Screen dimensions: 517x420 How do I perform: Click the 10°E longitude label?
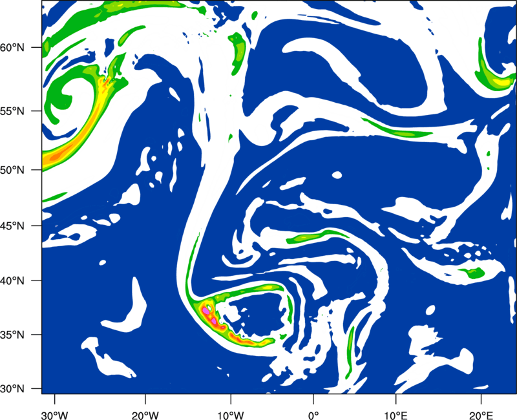tap(396, 415)
